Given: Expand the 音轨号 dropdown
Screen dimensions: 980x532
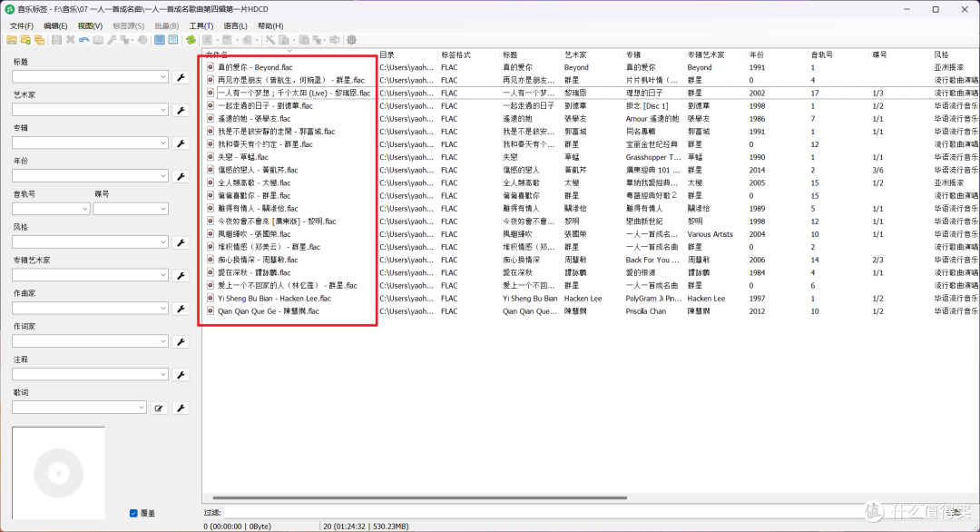Looking at the screenshot, I should coord(84,209).
